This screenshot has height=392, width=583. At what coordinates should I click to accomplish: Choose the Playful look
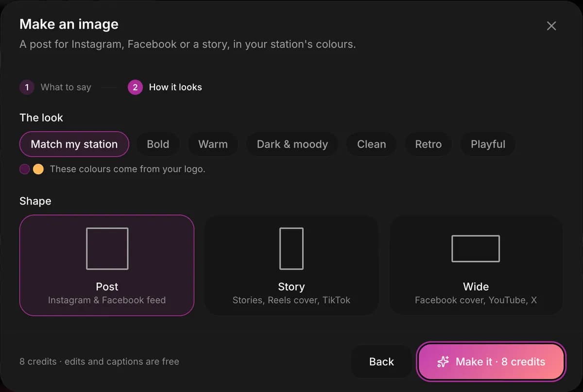pos(488,144)
